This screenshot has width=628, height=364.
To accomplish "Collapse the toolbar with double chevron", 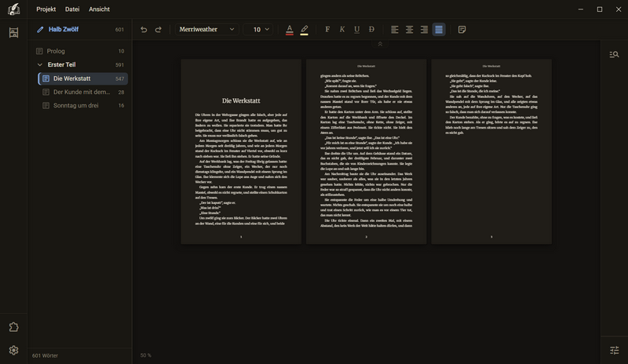I will tap(380, 44).
